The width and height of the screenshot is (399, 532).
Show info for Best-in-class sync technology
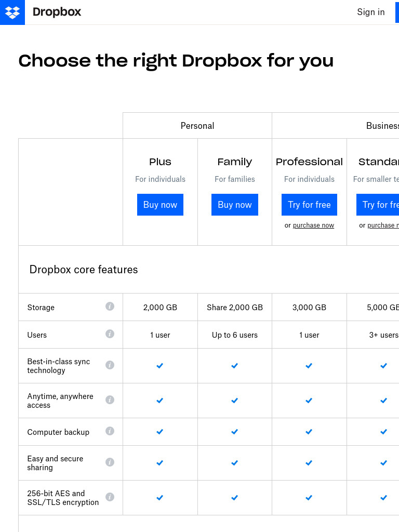110,365
